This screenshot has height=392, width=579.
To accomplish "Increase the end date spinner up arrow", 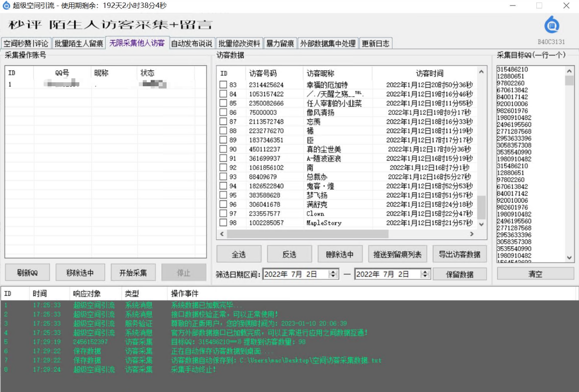I will [x=425, y=272].
